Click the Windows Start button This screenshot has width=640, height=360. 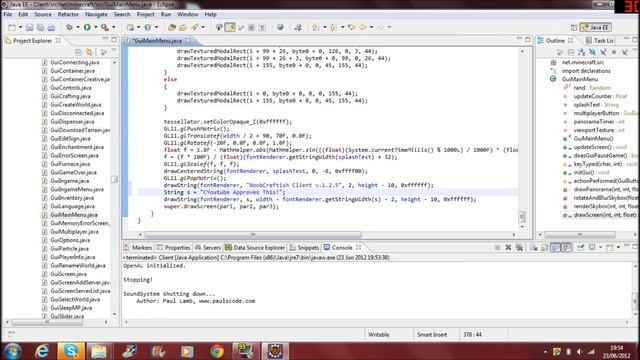pyautogui.click(x=12, y=351)
